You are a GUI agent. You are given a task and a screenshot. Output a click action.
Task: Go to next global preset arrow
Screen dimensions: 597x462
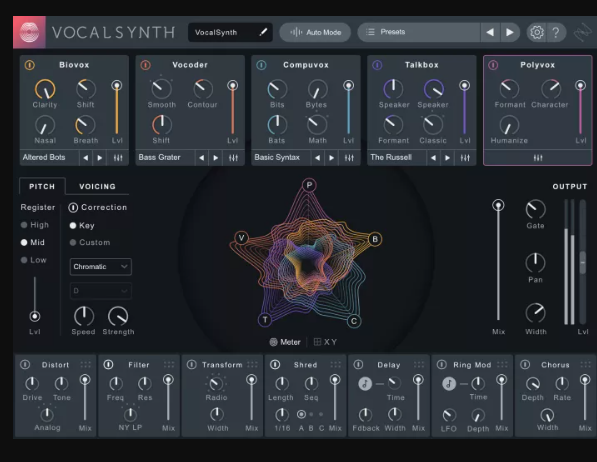tap(509, 32)
